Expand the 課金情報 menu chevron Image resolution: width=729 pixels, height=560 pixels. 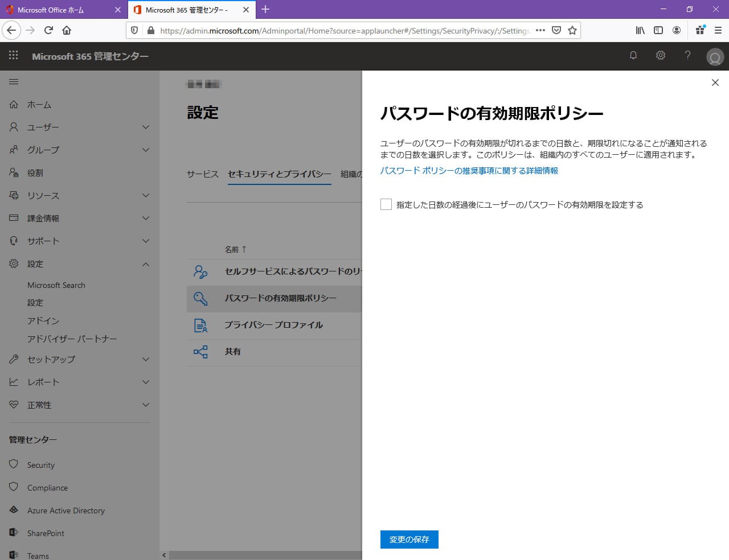146,218
